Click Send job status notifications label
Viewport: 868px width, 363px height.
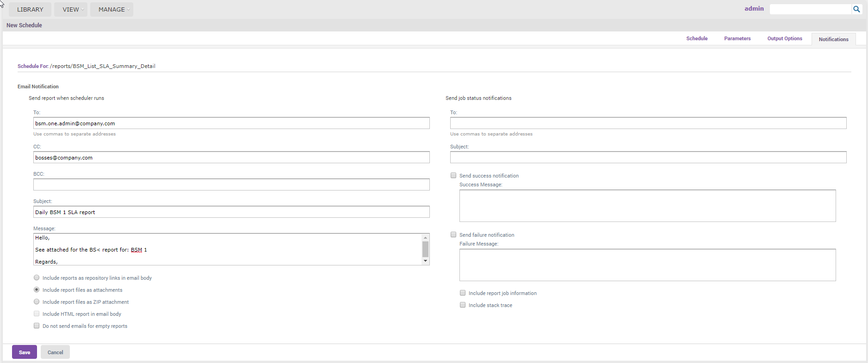(x=478, y=98)
